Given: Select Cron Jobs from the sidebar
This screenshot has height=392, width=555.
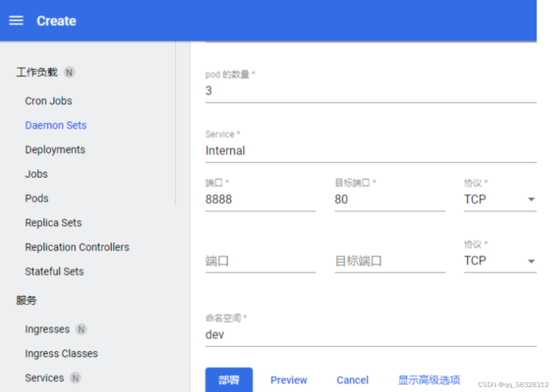Looking at the screenshot, I should tap(49, 100).
